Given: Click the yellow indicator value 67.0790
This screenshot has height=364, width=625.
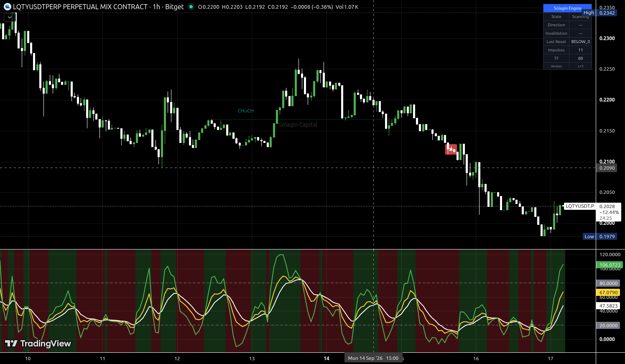Looking at the screenshot, I should (x=609, y=293).
